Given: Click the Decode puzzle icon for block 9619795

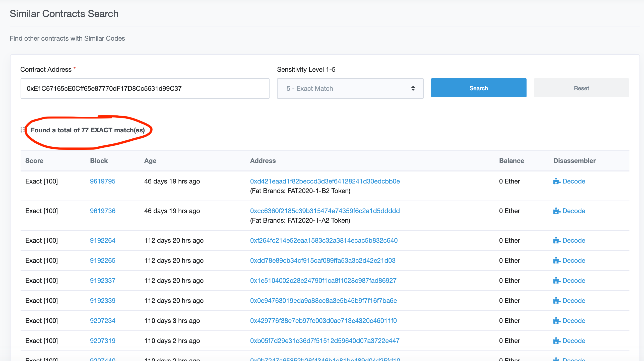Looking at the screenshot, I should 557,181.
